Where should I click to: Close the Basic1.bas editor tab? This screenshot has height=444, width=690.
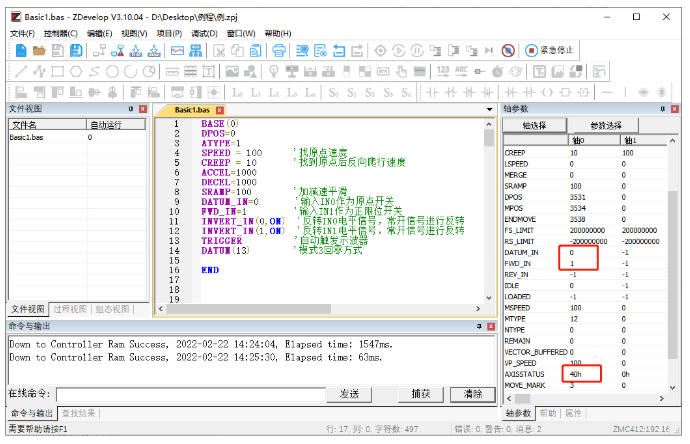point(220,110)
